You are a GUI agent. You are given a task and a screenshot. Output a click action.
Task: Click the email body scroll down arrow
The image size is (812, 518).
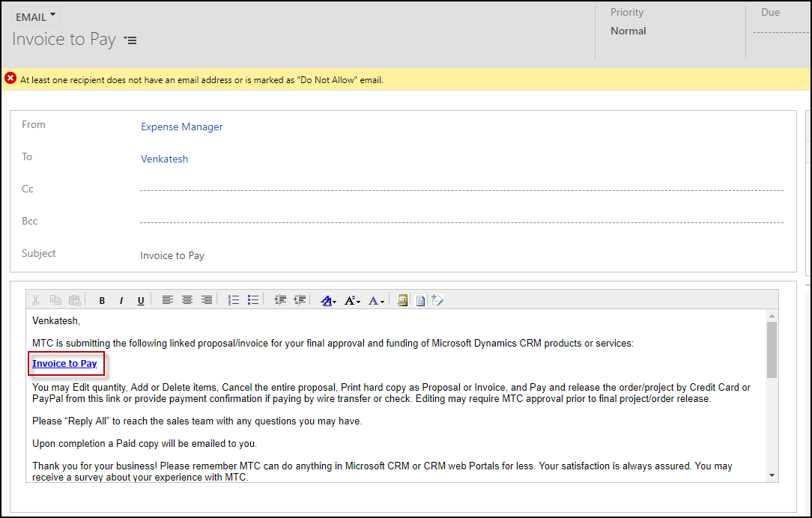coord(772,475)
